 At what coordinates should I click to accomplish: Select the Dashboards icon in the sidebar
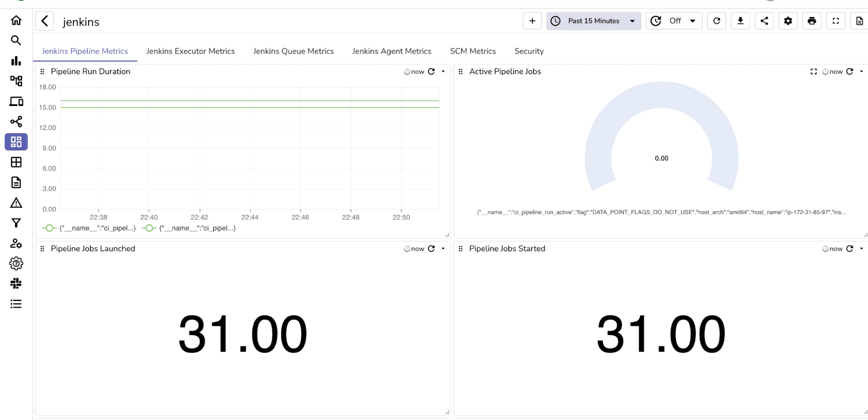point(16,142)
